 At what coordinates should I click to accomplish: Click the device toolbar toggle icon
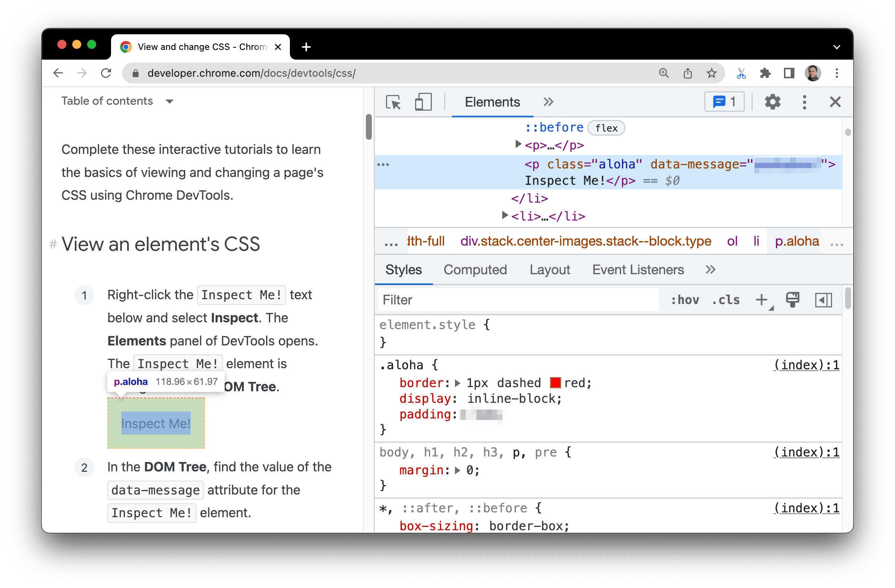pos(423,102)
